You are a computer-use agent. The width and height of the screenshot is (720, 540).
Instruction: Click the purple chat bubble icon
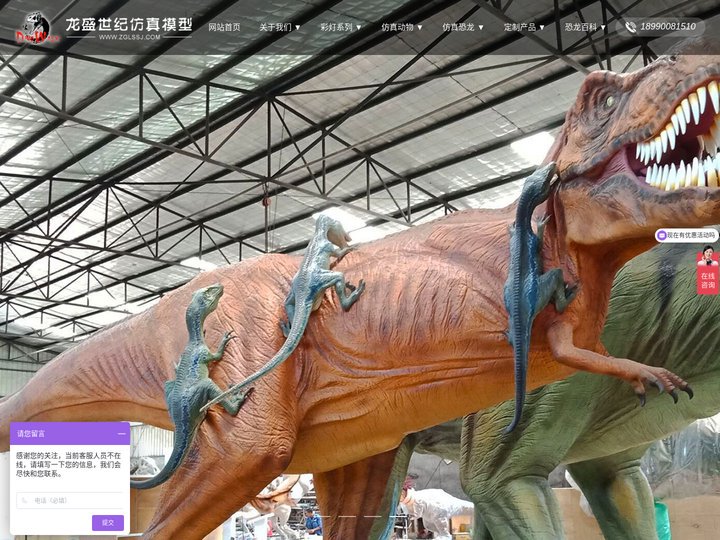662,236
